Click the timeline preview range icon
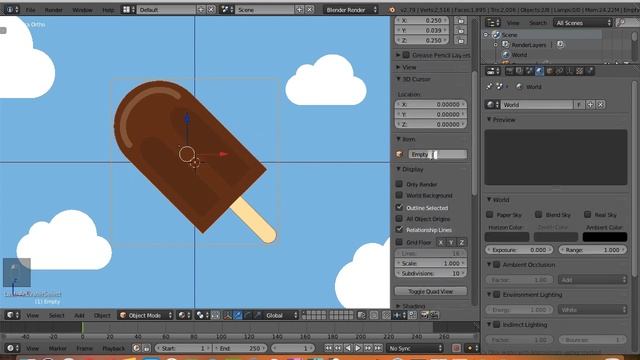The width and height of the screenshot is (640, 360). (136, 348)
